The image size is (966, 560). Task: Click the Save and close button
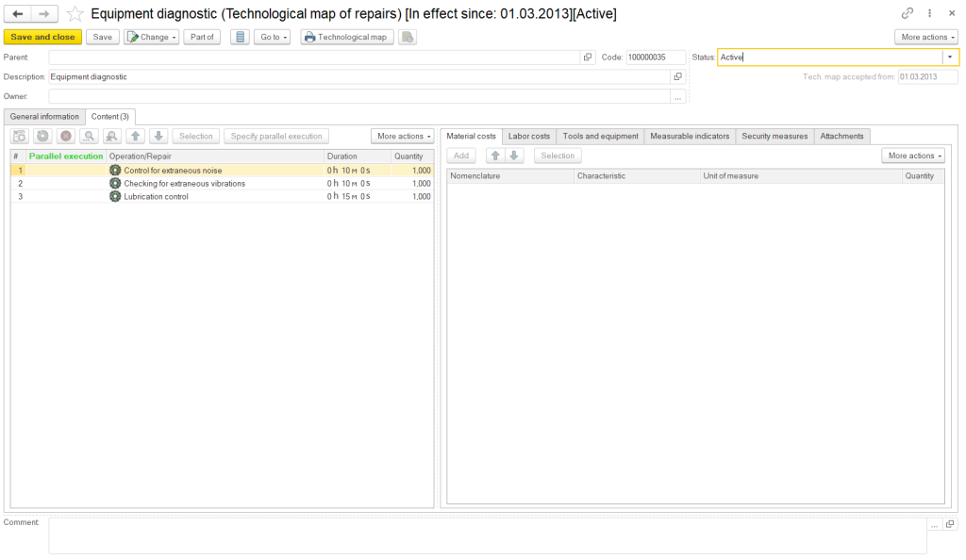point(42,37)
